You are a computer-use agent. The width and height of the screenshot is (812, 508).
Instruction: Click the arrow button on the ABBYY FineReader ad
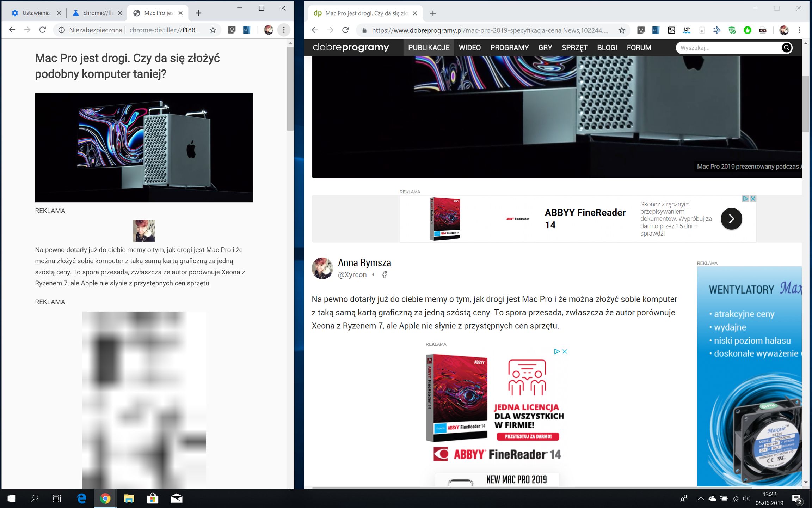click(731, 219)
